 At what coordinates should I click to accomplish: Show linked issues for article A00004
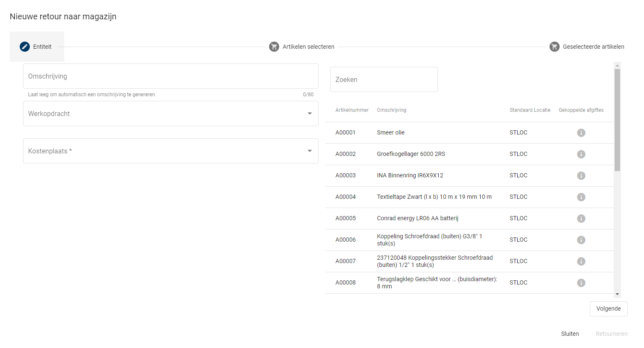(x=581, y=197)
